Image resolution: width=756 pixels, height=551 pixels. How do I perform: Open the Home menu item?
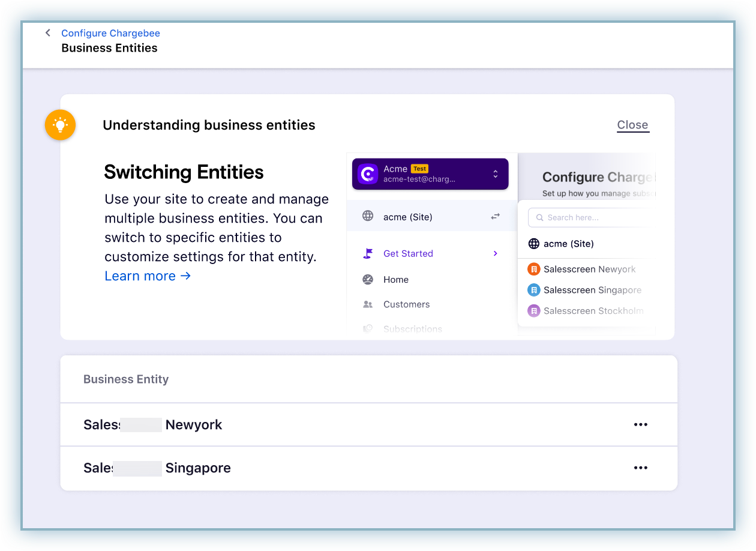click(x=396, y=280)
